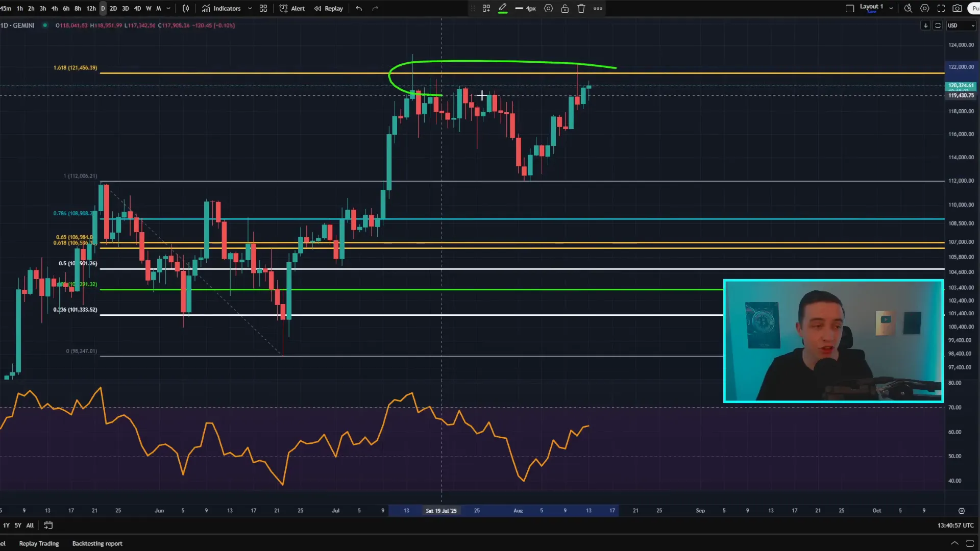Toggle the drawing lock icon
The width and height of the screenshot is (980, 551).
pyautogui.click(x=565, y=8)
